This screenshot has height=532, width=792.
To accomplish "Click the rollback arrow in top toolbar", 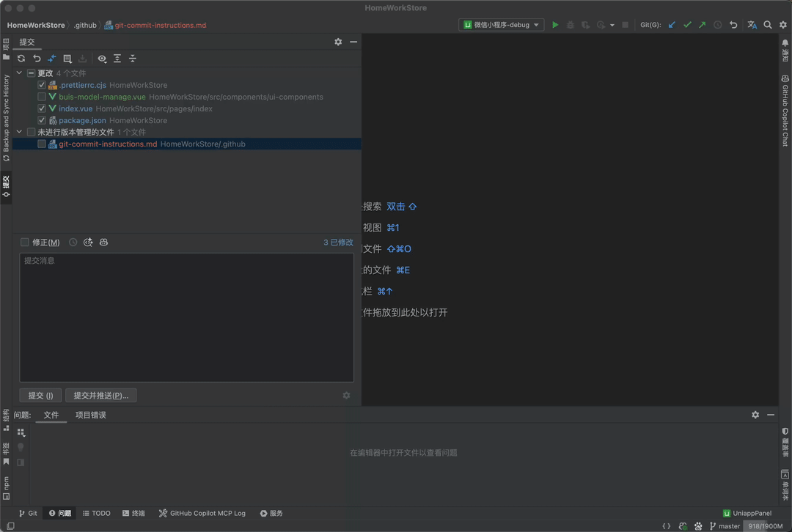I will (733, 25).
